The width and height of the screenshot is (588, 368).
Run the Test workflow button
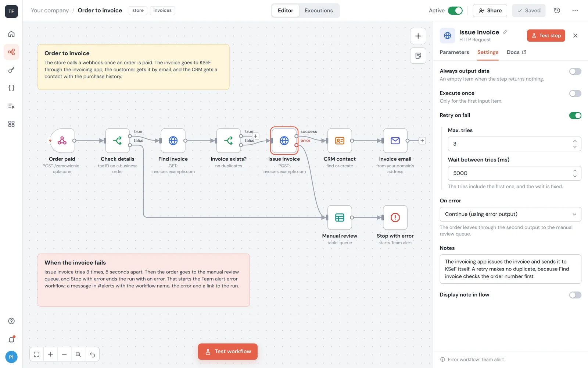coord(228,352)
